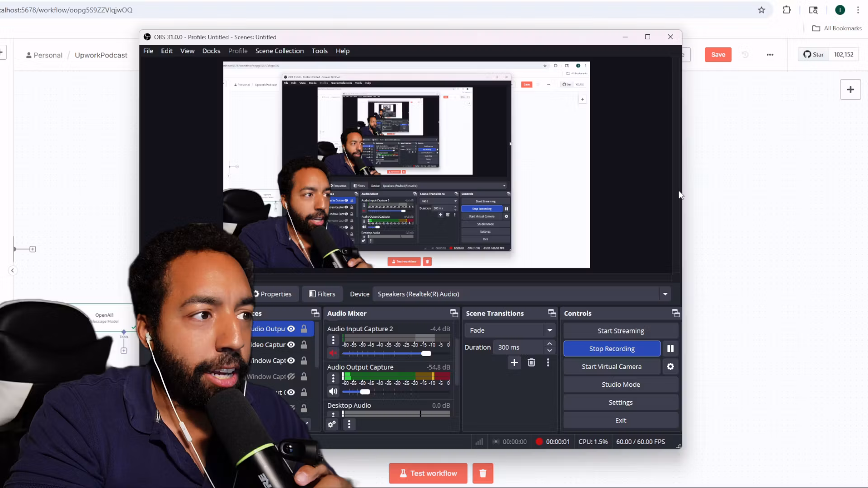The width and height of the screenshot is (868, 488).
Task: Show the hidden Window Capture source
Action: point(292,376)
